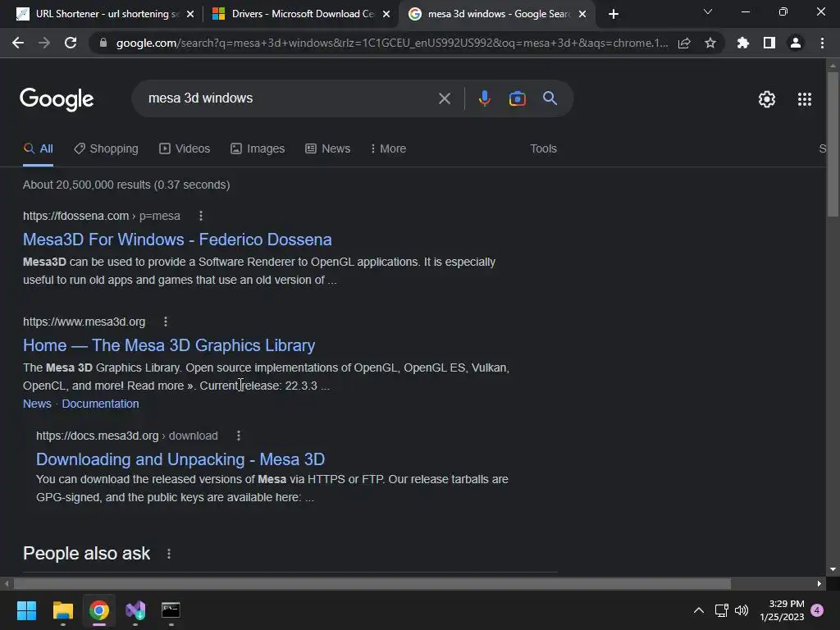
Task: Click the horizontal scrollbar thumb
Action: (x=372, y=583)
